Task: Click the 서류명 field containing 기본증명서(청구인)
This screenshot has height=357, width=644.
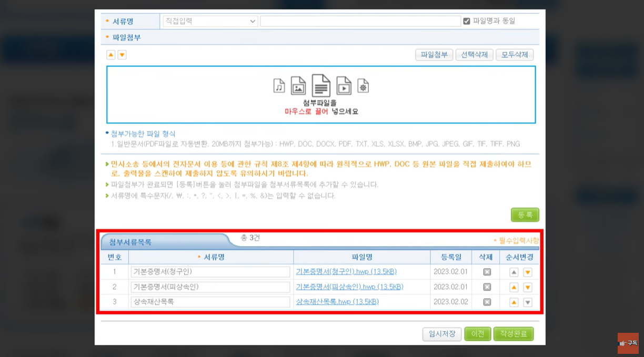Action: [x=210, y=272]
